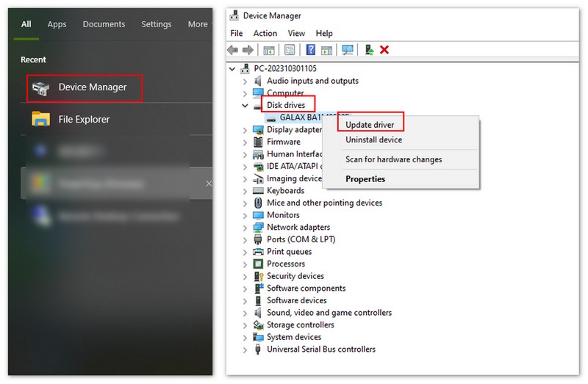Viewport: 588px width, 384px height.
Task: Expand Universal Serial Bus controllers
Action: pyautogui.click(x=245, y=349)
